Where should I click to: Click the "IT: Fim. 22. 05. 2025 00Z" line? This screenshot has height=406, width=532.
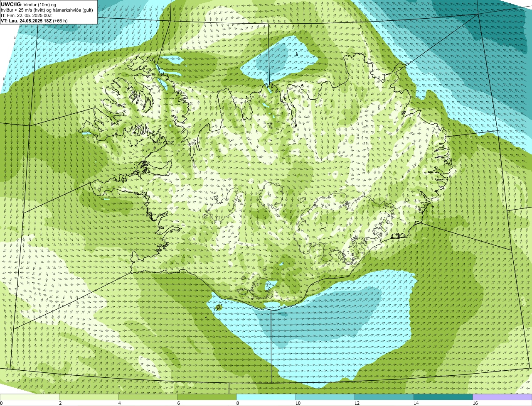(26, 15)
